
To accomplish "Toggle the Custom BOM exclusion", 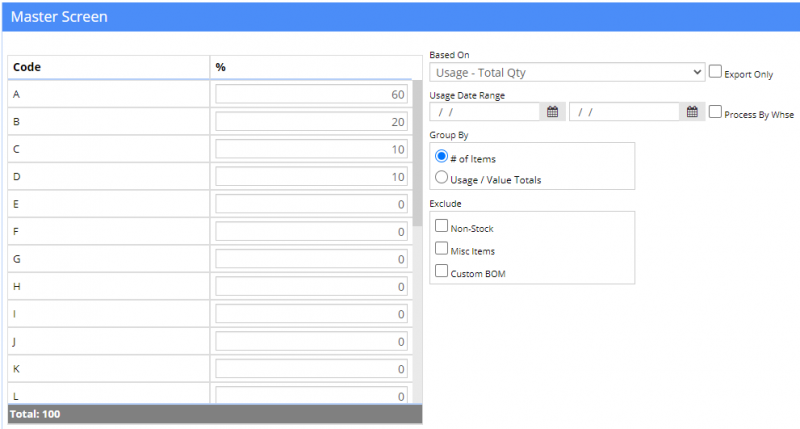I will coord(442,271).
